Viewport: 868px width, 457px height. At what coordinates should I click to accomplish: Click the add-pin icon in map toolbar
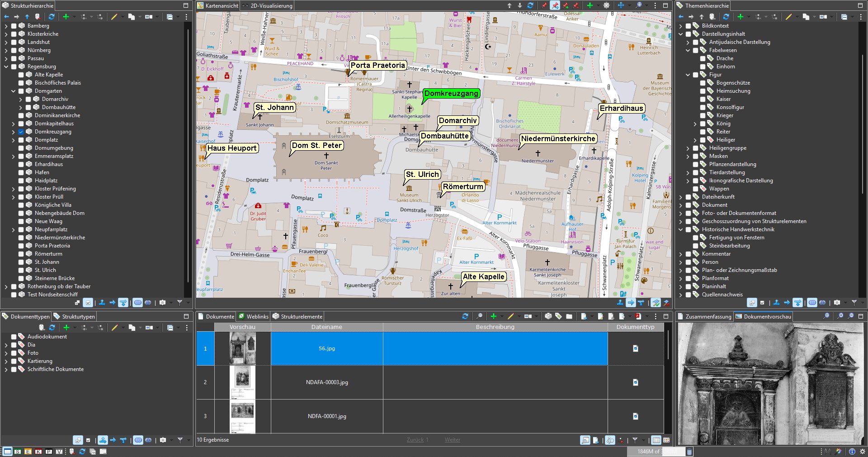tap(566, 6)
